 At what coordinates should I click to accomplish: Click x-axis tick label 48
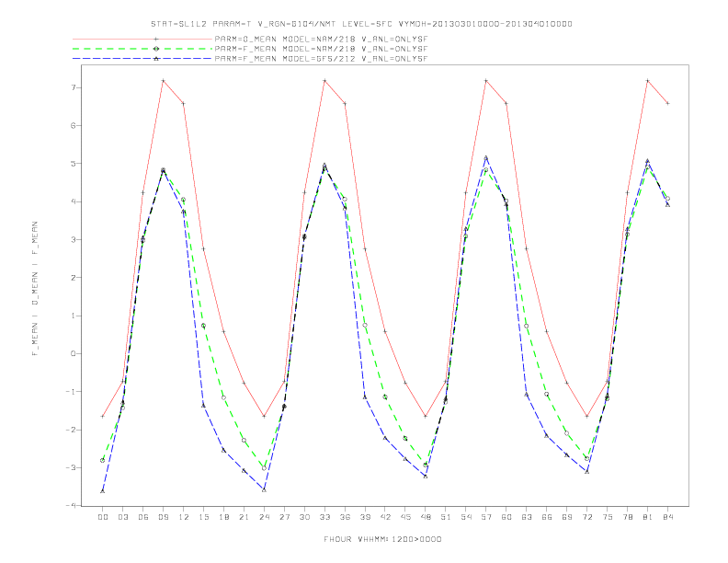click(426, 517)
